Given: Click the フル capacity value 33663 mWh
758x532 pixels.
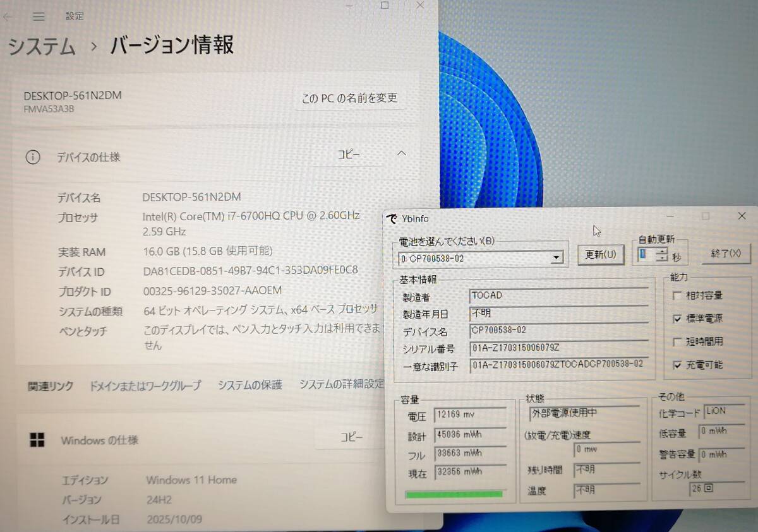Looking at the screenshot, I should tap(470, 454).
